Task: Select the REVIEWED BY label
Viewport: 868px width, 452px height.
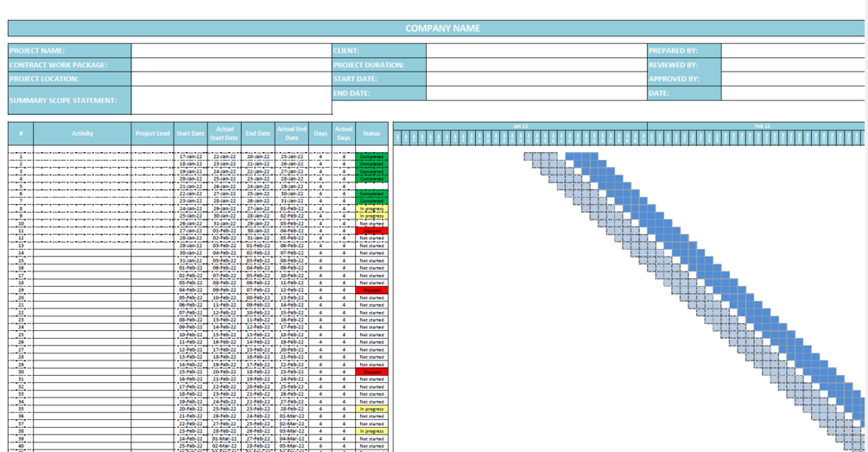Action: 684,65
